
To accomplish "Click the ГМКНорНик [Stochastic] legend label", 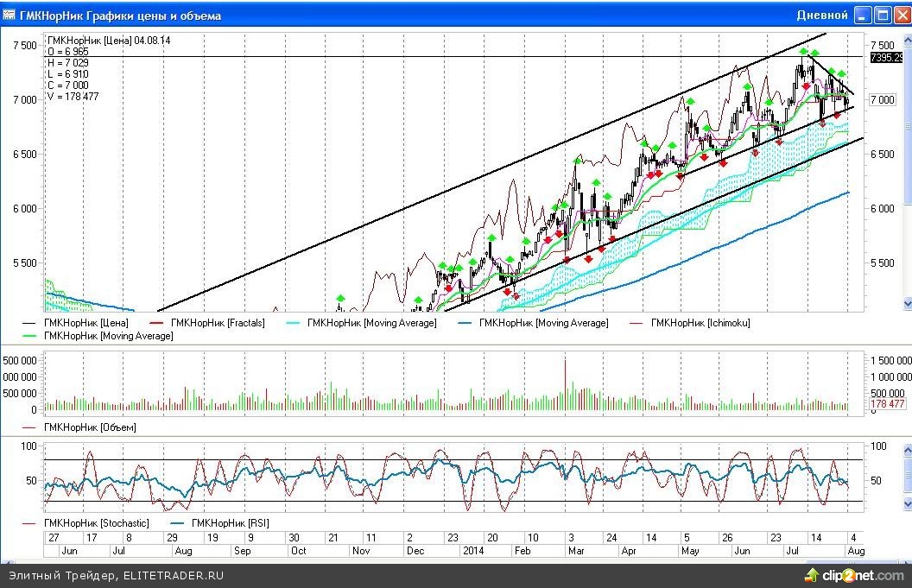I will tap(97, 522).
